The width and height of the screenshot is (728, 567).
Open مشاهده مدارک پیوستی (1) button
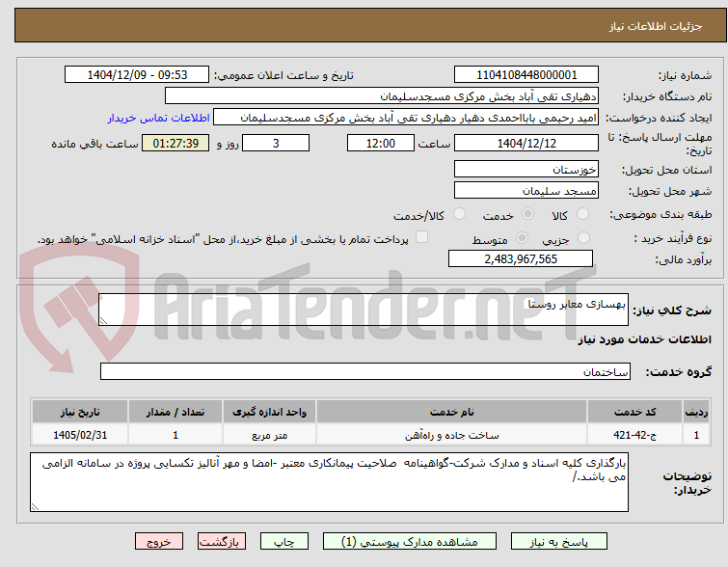click(x=410, y=542)
